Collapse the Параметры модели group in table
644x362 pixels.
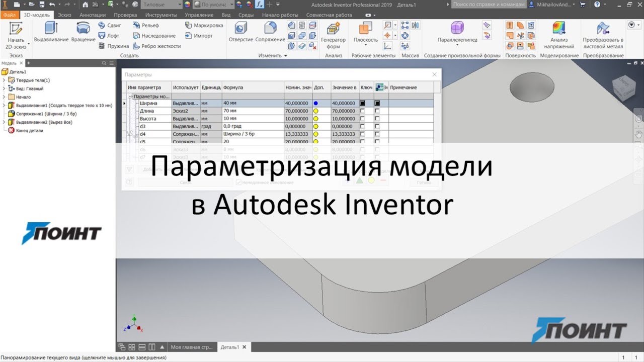(x=130, y=96)
